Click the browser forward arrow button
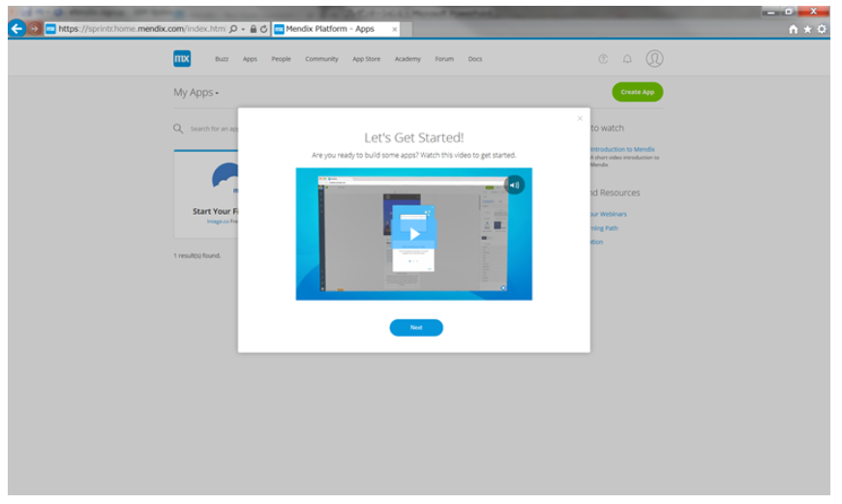Screen dimensions: 842x504 35,28
